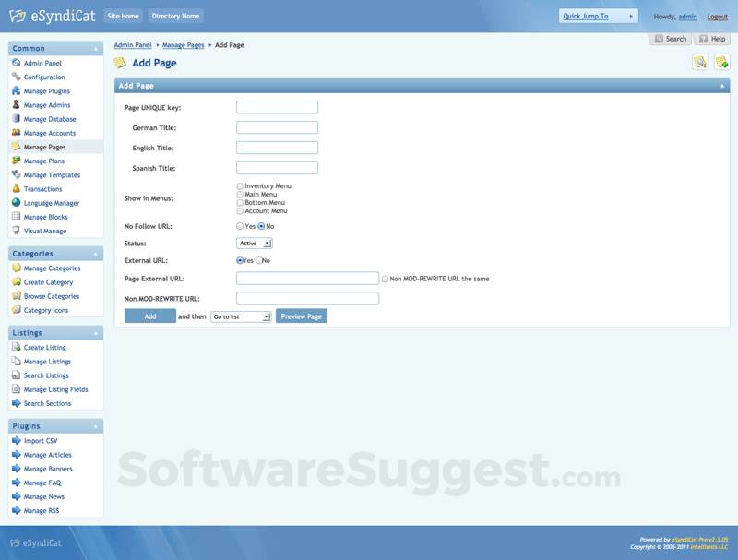The width and height of the screenshot is (738, 560).
Task: Click the Create Listing page icon
Action: pos(16,347)
